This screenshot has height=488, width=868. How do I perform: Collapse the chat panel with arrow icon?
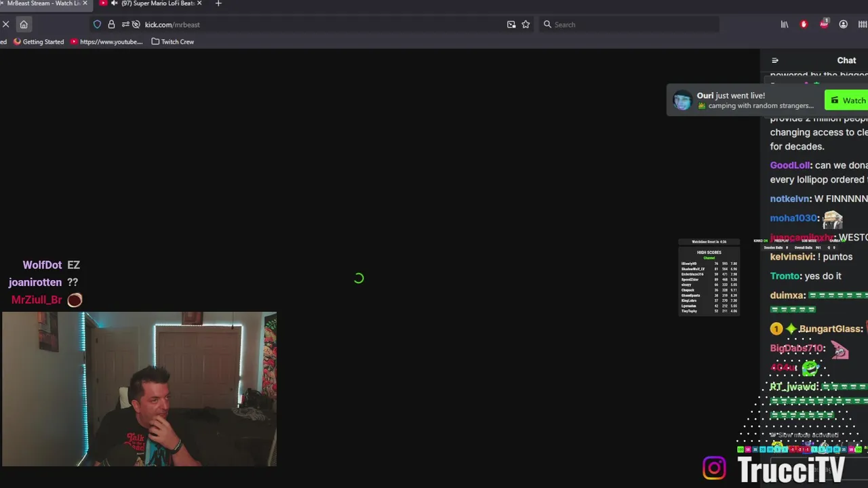point(775,60)
